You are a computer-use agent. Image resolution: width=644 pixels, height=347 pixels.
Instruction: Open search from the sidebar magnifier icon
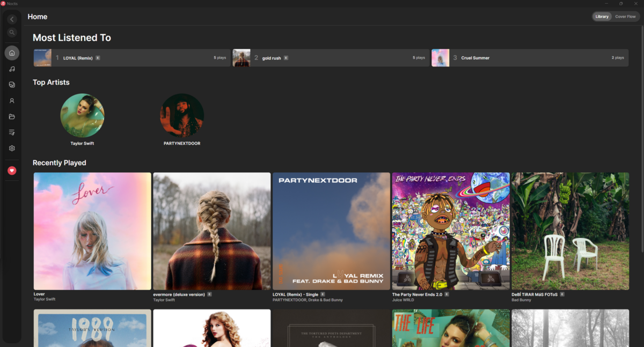[12, 33]
